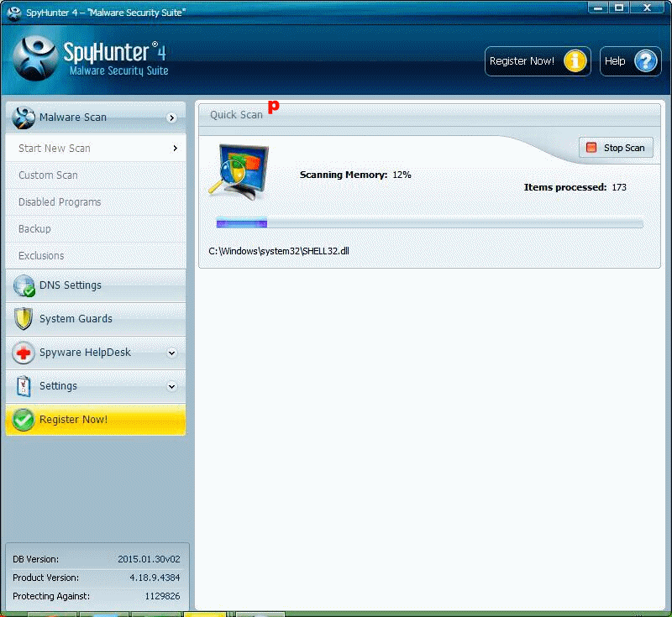Click the scan progress bar
Viewport: 672px width, 617px height.
click(429, 223)
